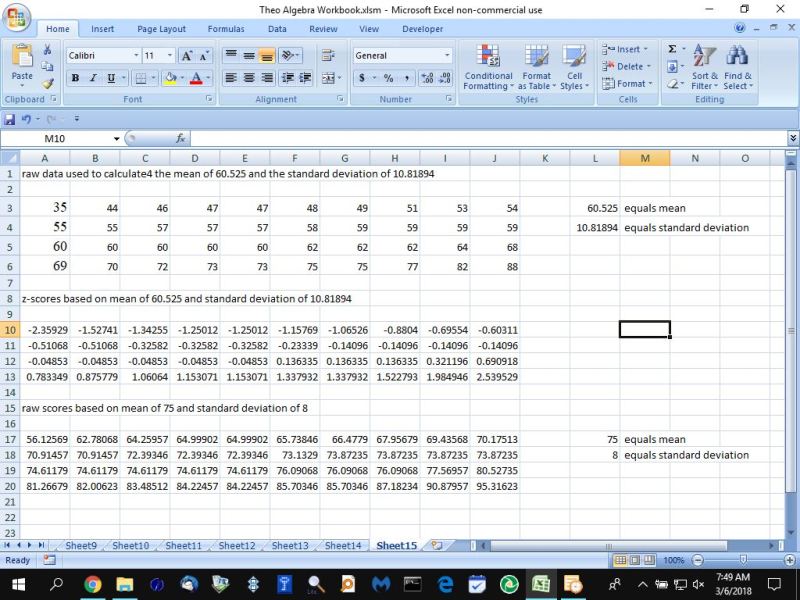Open the General number format dropdown
The height and width of the screenshot is (600, 800).
[447, 55]
